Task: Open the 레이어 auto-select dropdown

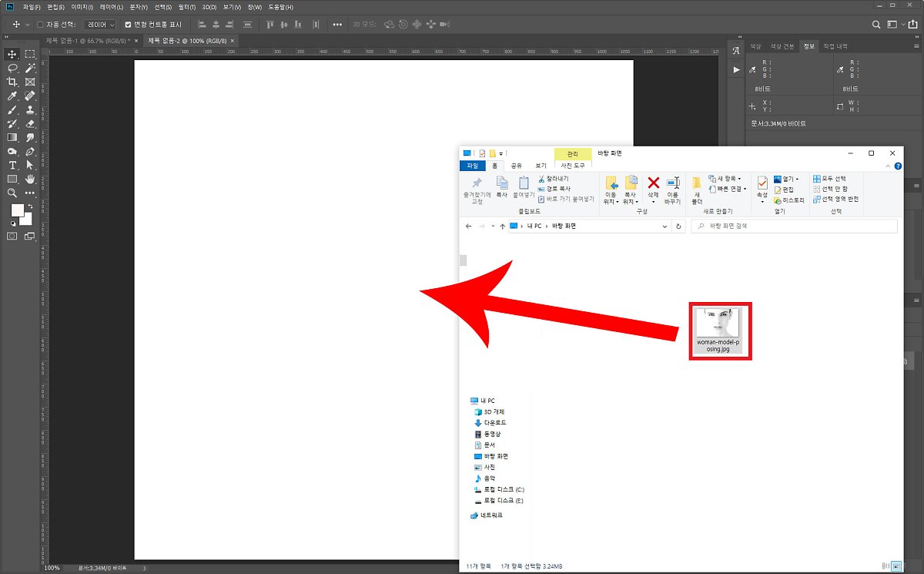Action: [x=101, y=25]
